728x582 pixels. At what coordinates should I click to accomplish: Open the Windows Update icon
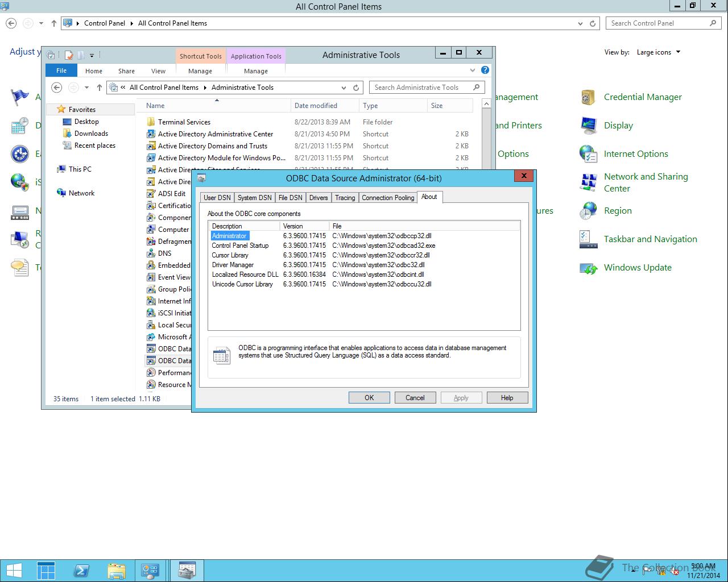588,268
